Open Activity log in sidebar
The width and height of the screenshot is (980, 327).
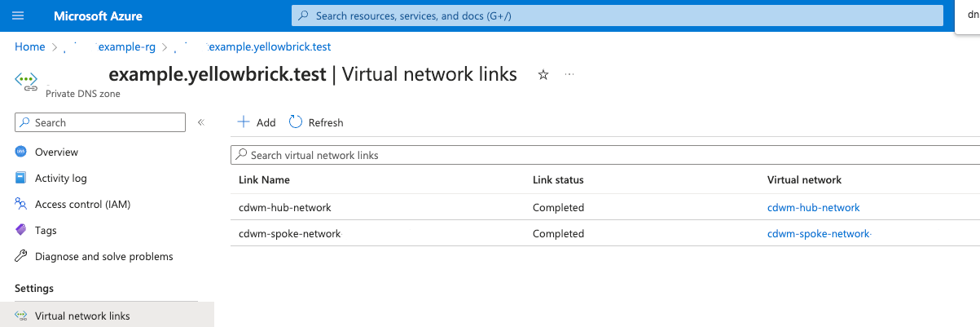(60, 178)
